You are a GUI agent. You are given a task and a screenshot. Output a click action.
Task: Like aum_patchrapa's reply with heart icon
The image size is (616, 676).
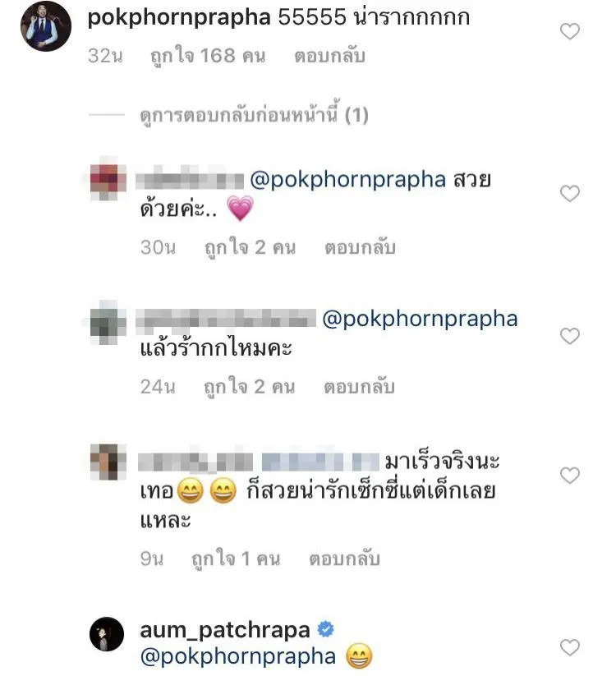coord(569,647)
